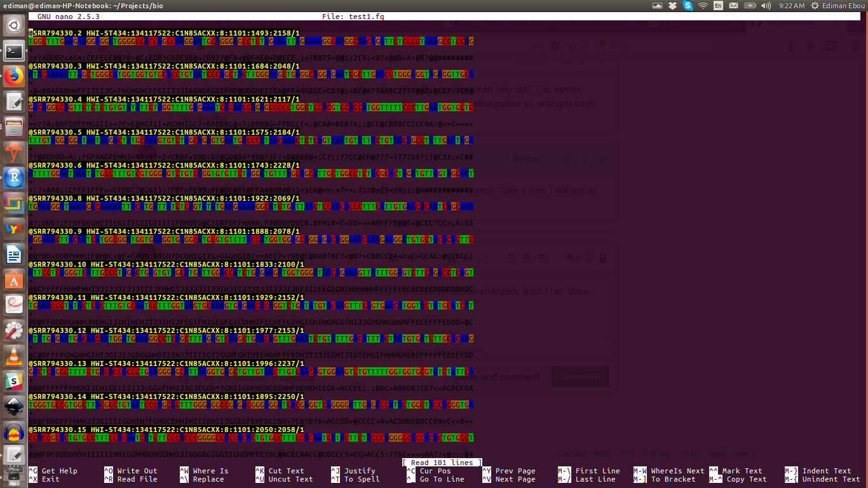
Task: Click the '^_ Go To Line' shortcut label
Action: point(435,479)
